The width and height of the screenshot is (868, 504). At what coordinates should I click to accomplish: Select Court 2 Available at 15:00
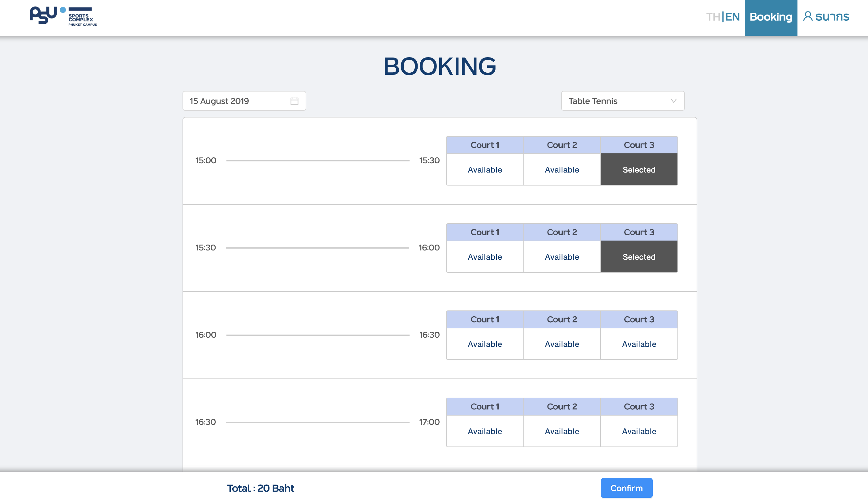(x=562, y=170)
